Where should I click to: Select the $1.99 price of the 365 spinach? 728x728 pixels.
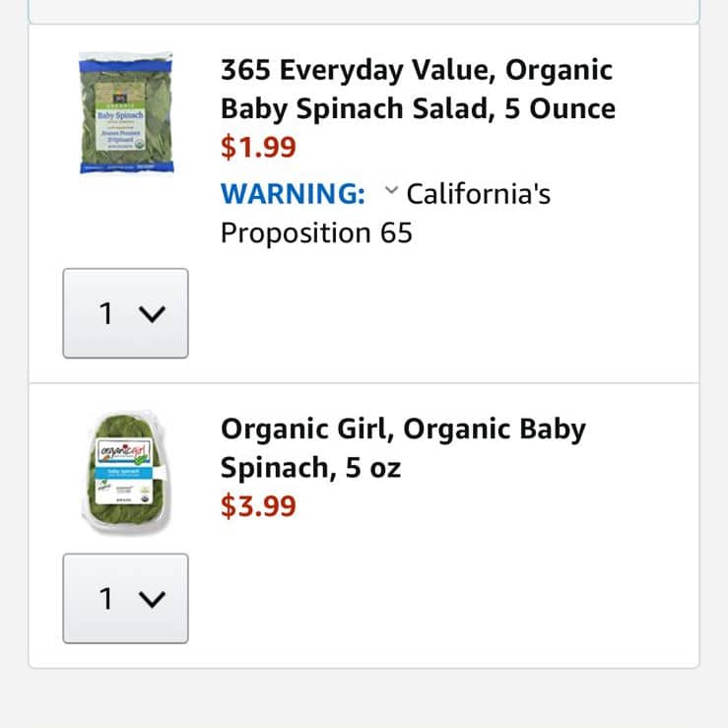point(258,147)
